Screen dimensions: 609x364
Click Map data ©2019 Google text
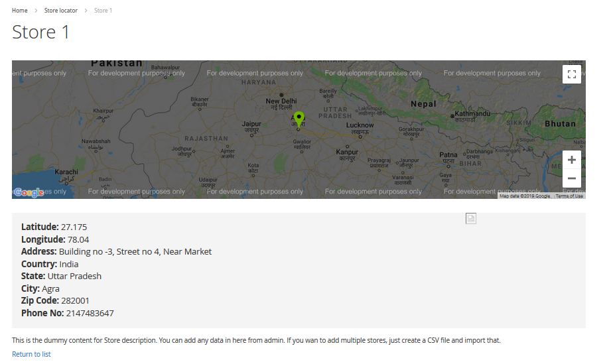[x=525, y=196]
